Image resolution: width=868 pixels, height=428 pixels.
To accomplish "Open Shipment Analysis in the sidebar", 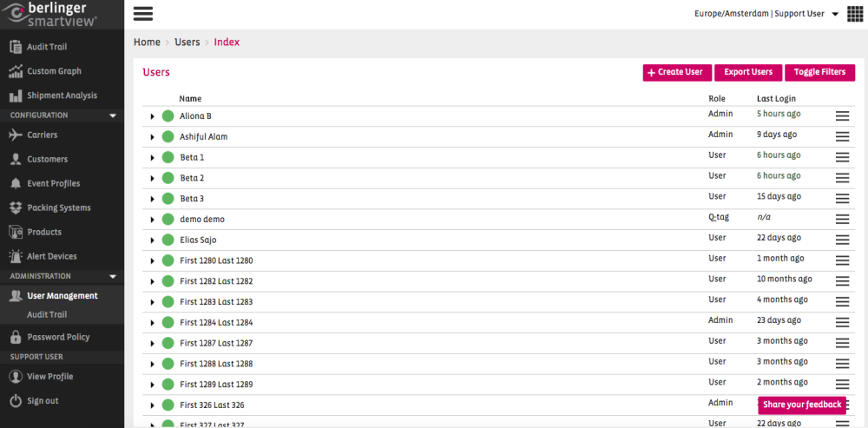I will pos(62,95).
